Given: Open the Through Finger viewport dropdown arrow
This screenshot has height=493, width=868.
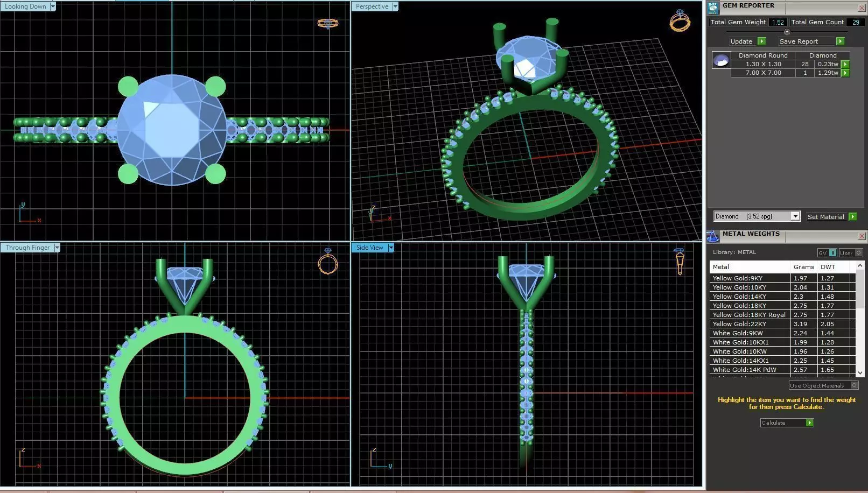Looking at the screenshot, I should point(57,248).
